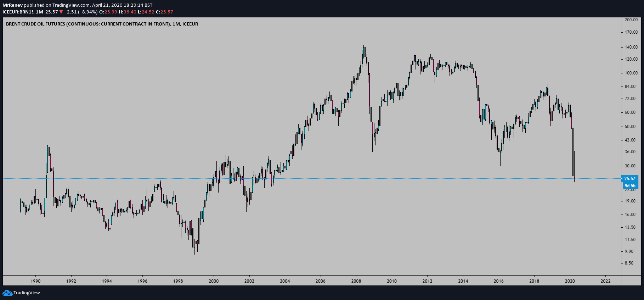Click the 50.00 price axis label

630,127
